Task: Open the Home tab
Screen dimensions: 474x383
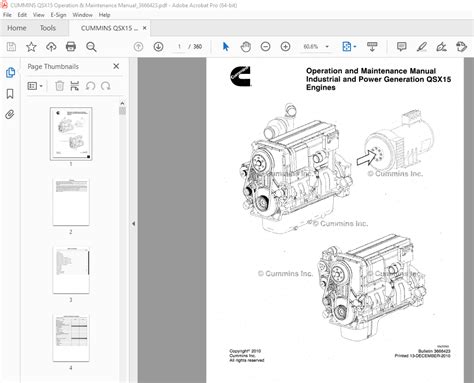Action: point(17,28)
